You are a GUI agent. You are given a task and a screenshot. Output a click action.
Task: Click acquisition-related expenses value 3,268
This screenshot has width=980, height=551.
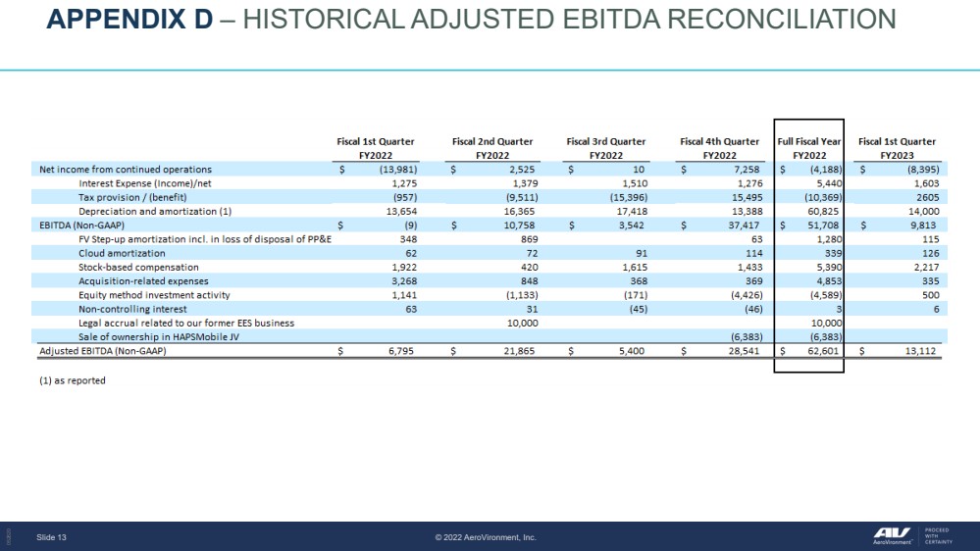point(404,281)
